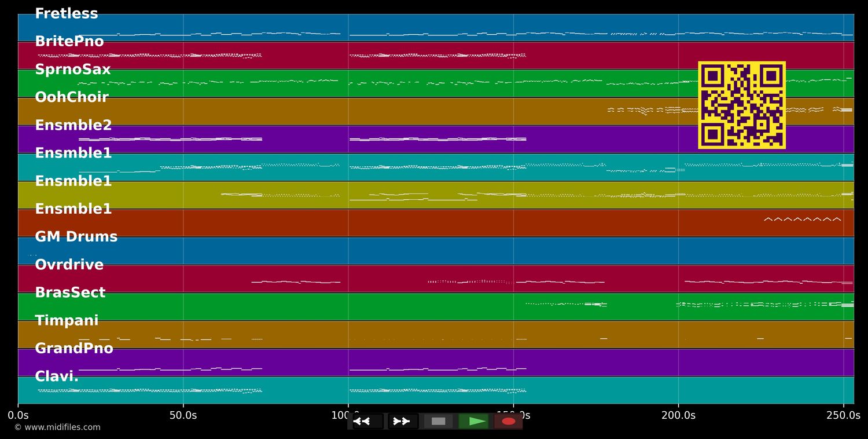The height and width of the screenshot is (439, 868).
Task: Select the Fretless track label
Action: point(66,13)
